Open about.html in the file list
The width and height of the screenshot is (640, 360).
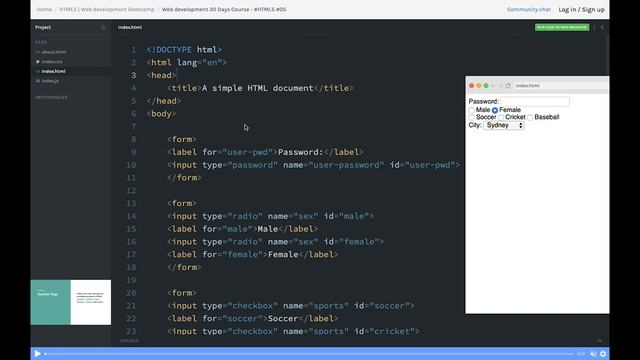pyautogui.click(x=53, y=52)
